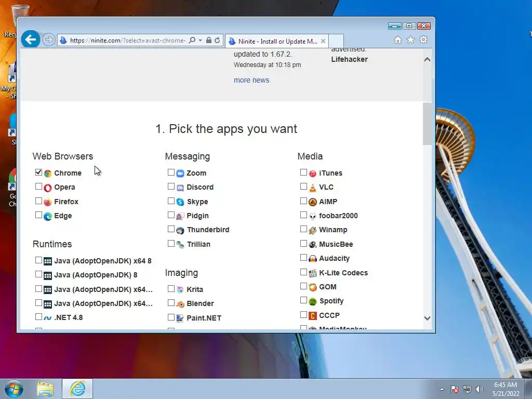532x399 pixels.
Task: Click the Skype app icon
Action: click(180, 202)
